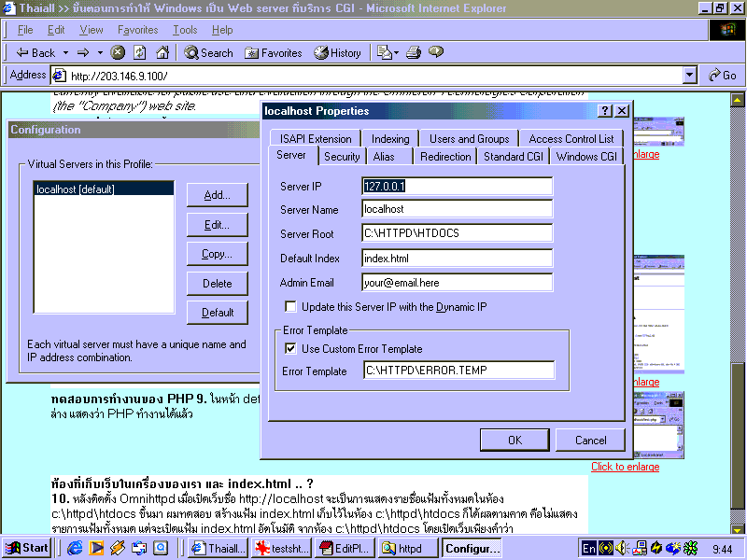Click into the Server Root field
Viewport: 747px width, 560px height.
(x=458, y=233)
